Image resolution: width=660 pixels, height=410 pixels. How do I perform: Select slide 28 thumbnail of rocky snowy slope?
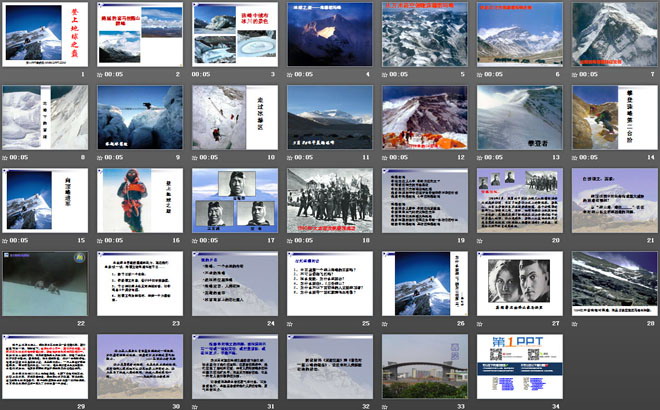click(615, 284)
